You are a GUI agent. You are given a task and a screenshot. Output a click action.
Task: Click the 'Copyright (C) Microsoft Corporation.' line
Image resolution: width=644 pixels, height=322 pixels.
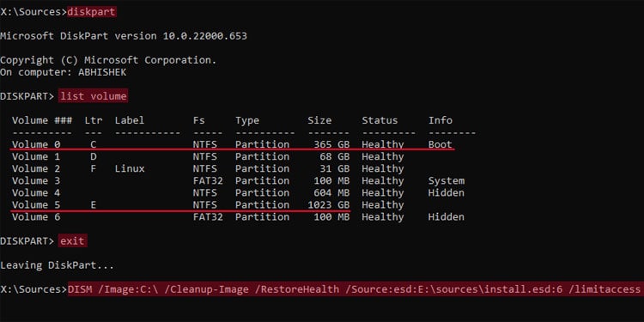[108, 60]
